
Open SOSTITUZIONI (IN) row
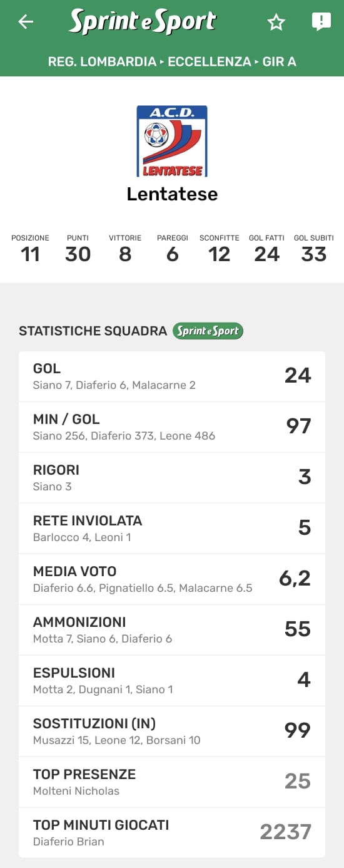[x=172, y=731]
